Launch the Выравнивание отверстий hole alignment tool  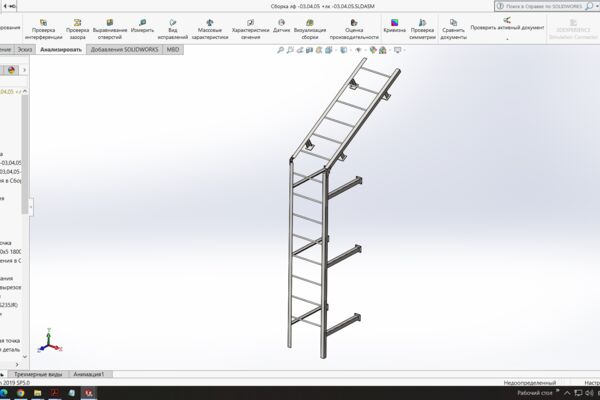pyautogui.click(x=110, y=29)
